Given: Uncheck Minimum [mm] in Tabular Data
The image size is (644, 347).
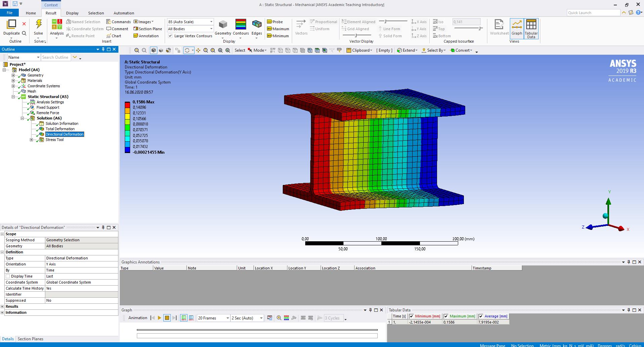Looking at the screenshot, I should (412, 316).
